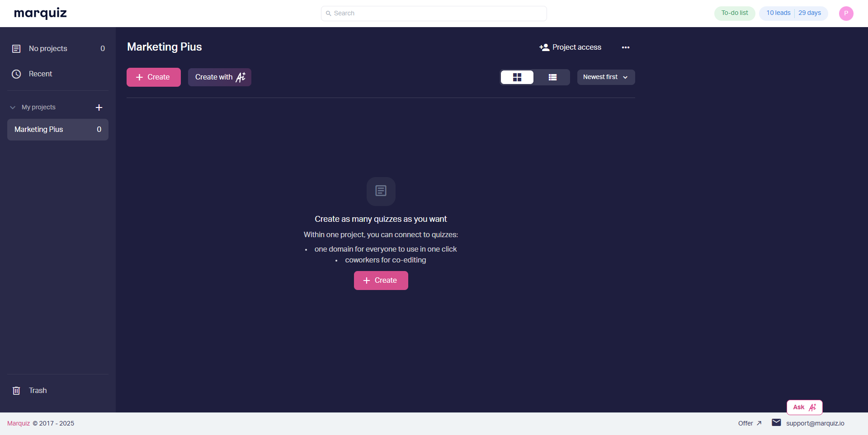The image size is (868, 435).
Task: Open the Ask AI assistant button
Action: coord(804,407)
